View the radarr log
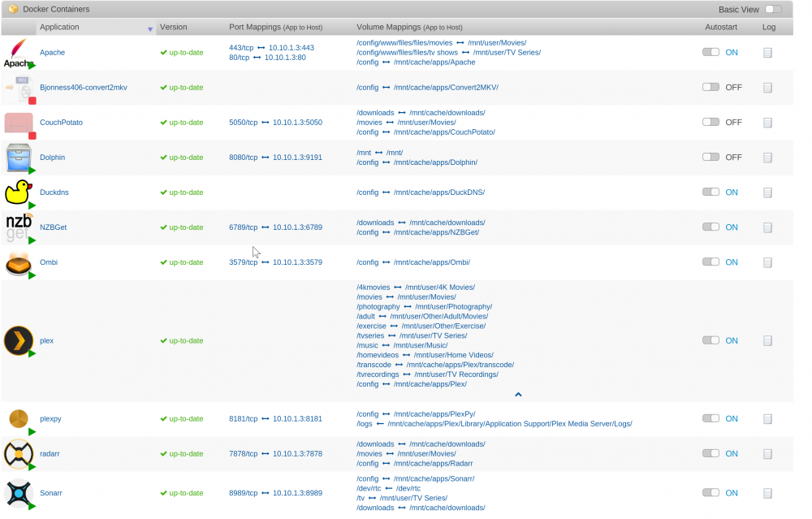Image resolution: width=812 pixels, height=519 pixels. point(768,454)
